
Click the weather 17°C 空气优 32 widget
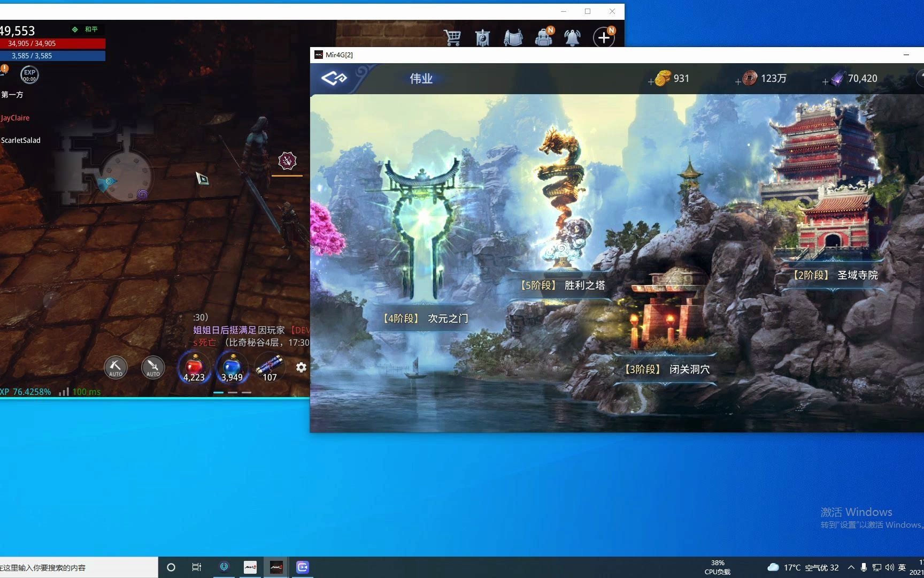803,567
